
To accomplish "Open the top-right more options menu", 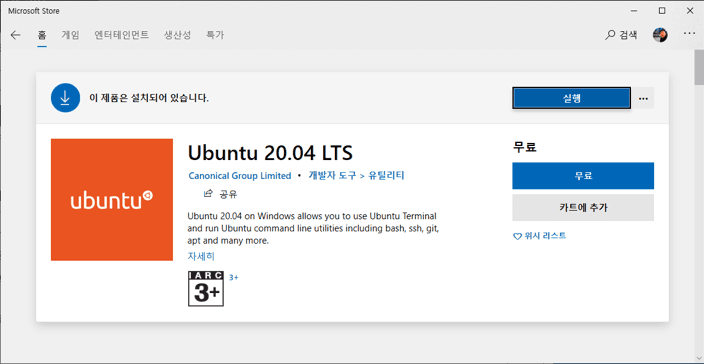I will tap(689, 34).
